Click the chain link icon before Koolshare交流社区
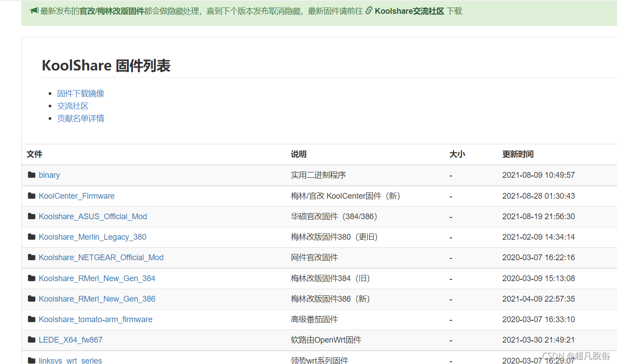 369,11
